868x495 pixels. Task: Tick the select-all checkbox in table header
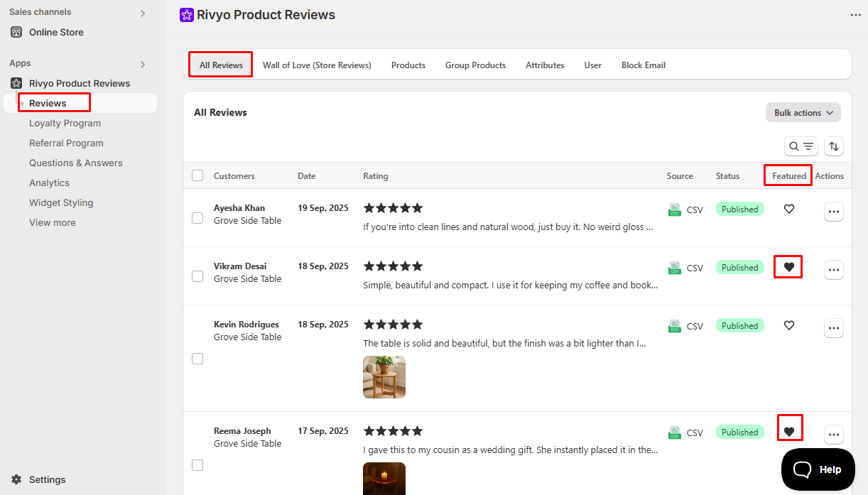click(197, 175)
